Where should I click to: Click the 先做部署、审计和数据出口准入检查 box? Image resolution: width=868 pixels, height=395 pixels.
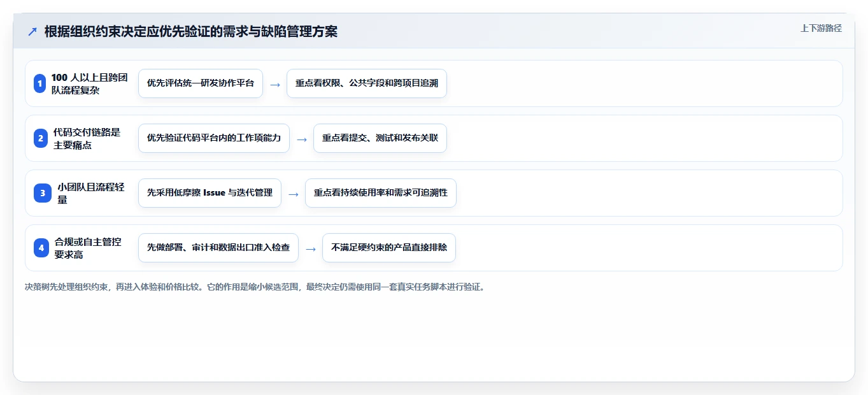(x=218, y=248)
